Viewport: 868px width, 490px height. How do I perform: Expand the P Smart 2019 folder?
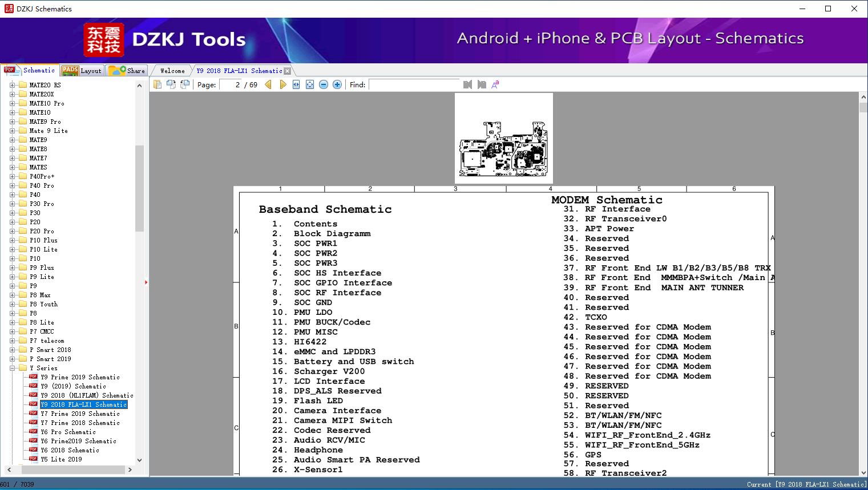[x=12, y=359]
